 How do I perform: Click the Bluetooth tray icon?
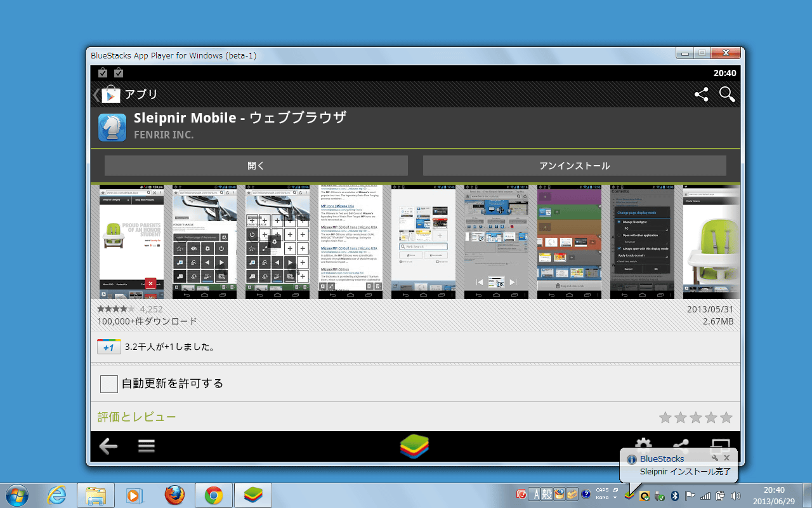tap(676, 495)
